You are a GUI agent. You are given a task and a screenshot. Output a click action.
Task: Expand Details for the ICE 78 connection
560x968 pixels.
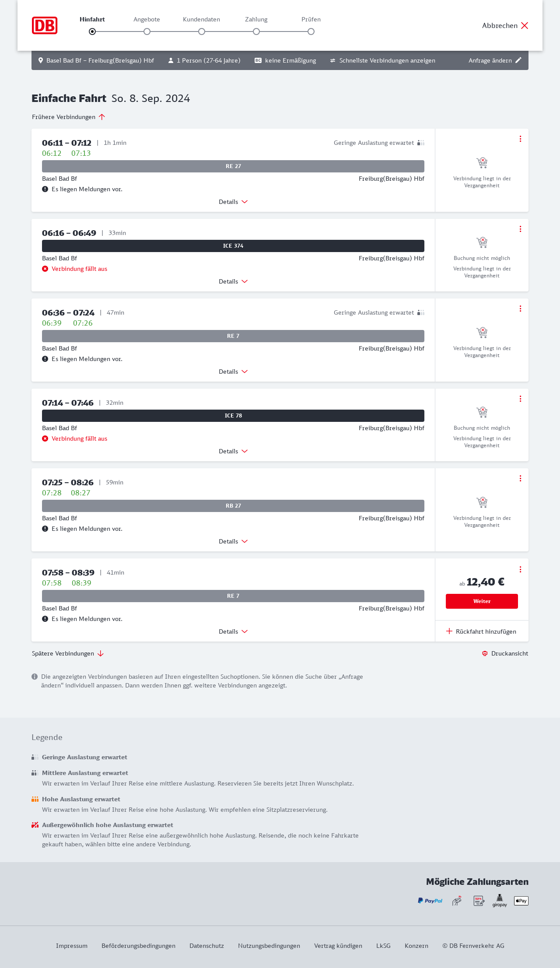(x=233, y=451)
